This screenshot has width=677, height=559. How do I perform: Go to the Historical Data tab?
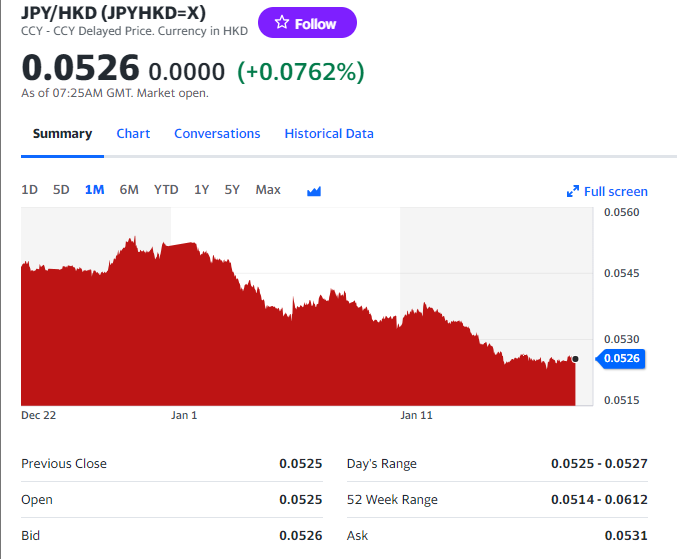coord(329,134)
